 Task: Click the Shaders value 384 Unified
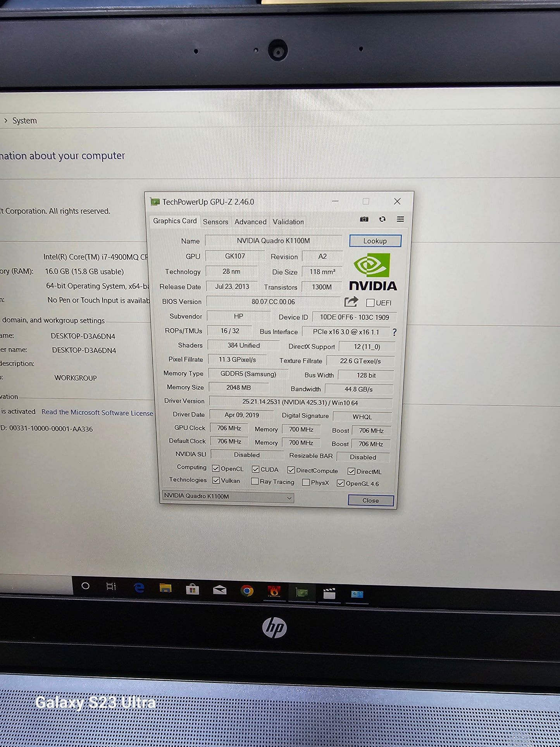[244, 345]
